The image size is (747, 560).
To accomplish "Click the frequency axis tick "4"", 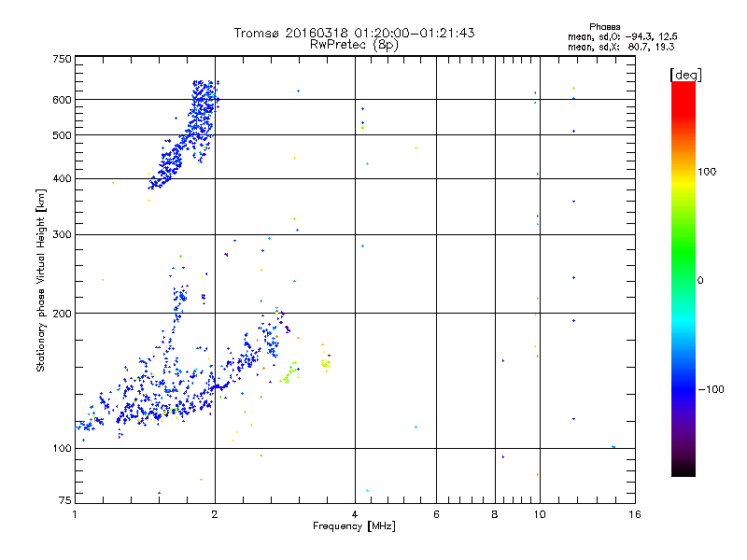I will [355, 514].
